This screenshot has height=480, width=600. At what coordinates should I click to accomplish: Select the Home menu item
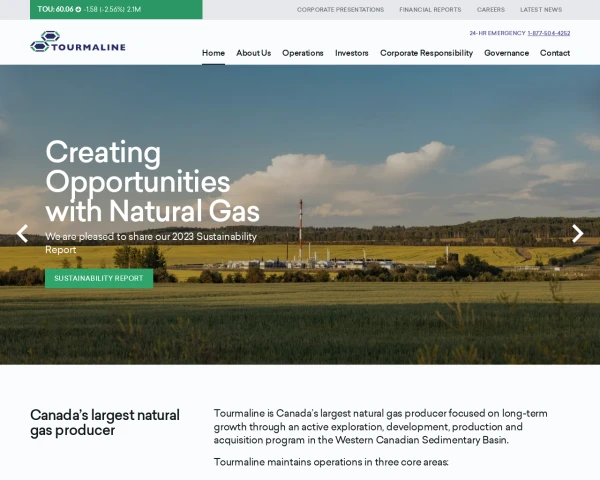[x=213, y=53]
